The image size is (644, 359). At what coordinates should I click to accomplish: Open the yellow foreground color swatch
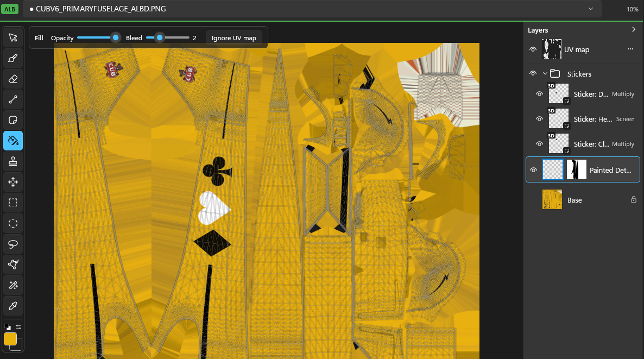tap(10, 339)
